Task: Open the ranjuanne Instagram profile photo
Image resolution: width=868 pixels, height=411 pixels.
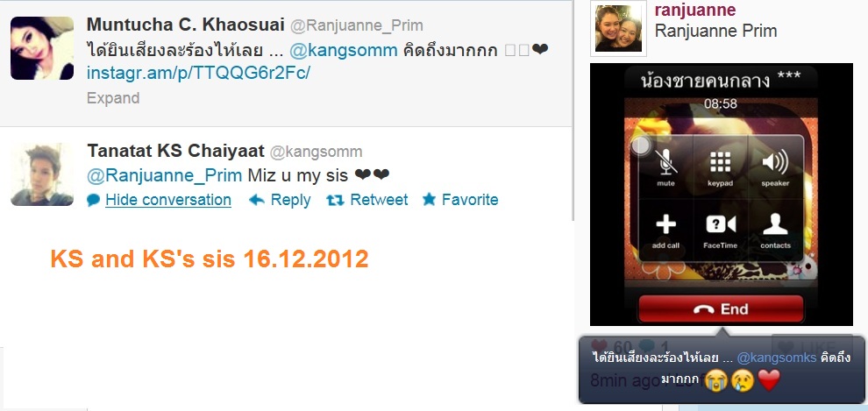Action: pos(618,28)
